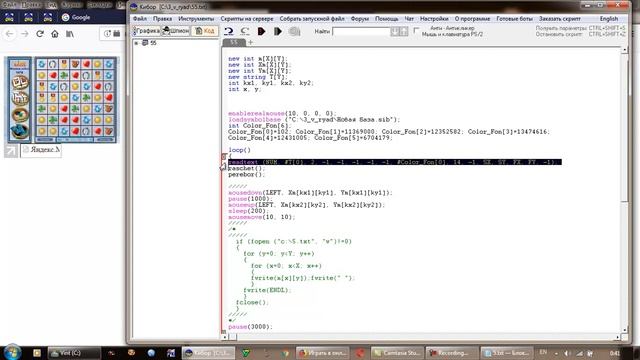Image resolution: width=640 pixels, height=360 pixels.
Task: Open Скрипты на сервере menu
Action: [x=247, y=19]
